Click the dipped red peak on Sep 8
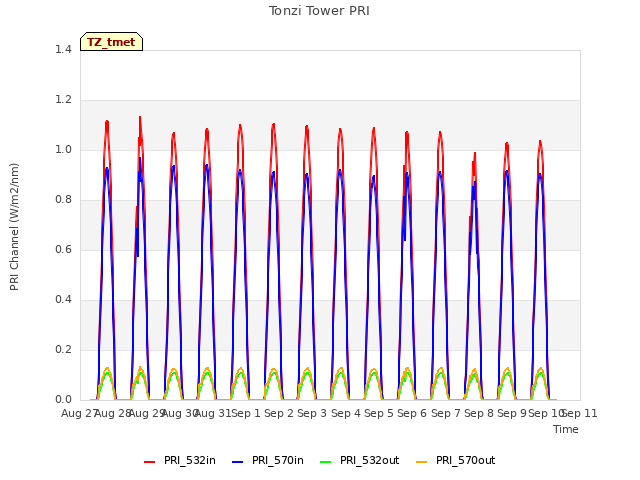Viewport: 640px width, 480px height. tap(475, 153)
